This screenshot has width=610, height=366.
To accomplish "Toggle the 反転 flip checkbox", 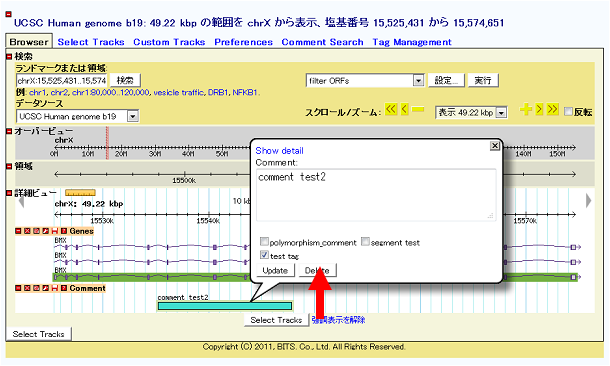I will [x=568, y=112].
